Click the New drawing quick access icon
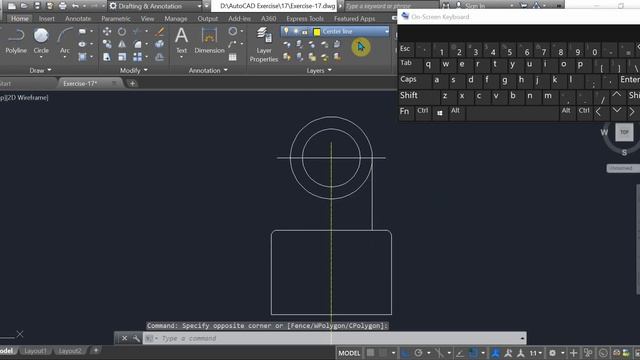 point(12,6)
